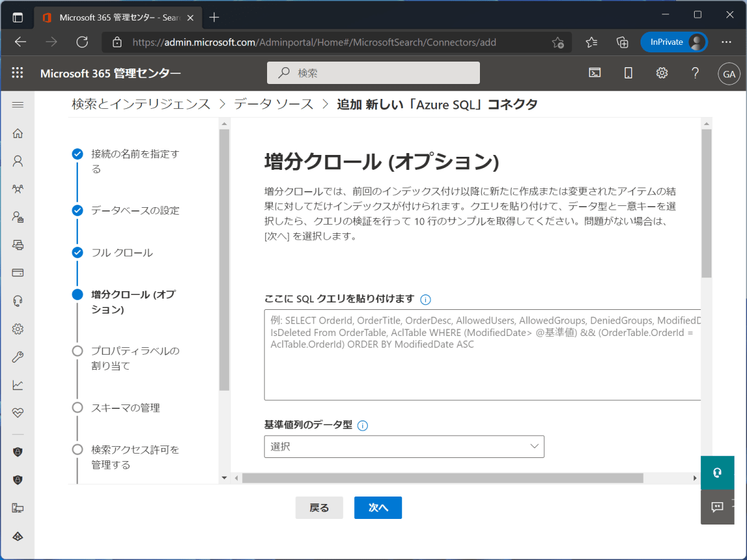Screen dimensions: 747x560
Task: Open the 基準値列のデータ型 選択 dropdown
Action: click(x=404, y=446)
